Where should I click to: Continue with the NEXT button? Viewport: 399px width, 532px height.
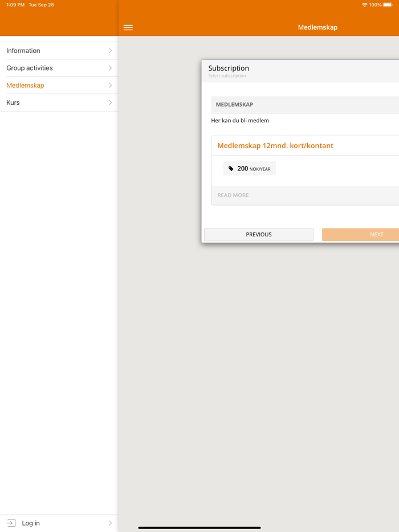point(361,235)
